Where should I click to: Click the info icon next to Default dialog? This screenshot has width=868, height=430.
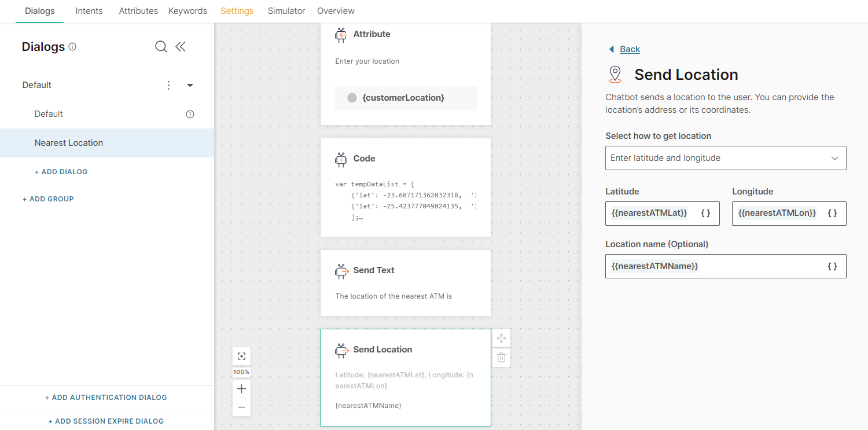click(190, 114)
